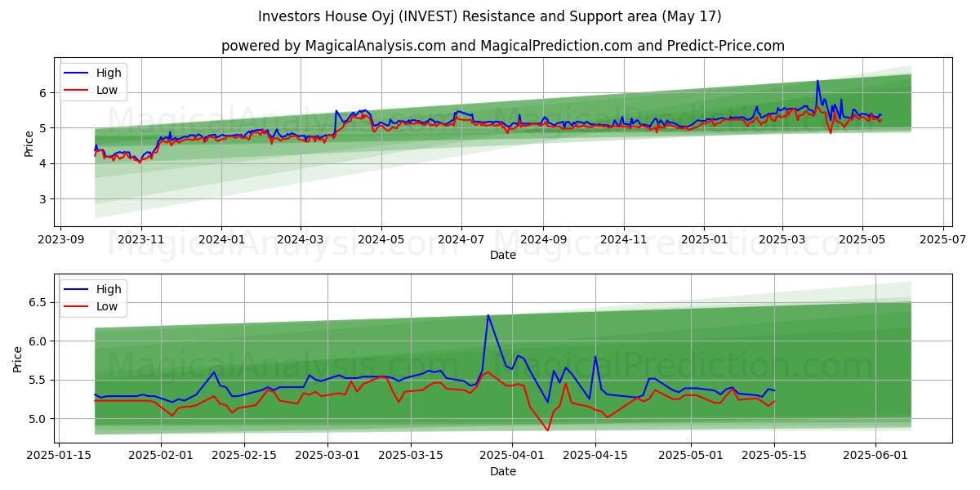Viewport: 980px width, 490px height.
Task: Click the '2025-05-15' date label on bottom chart
Action: (x=774, y=457)
